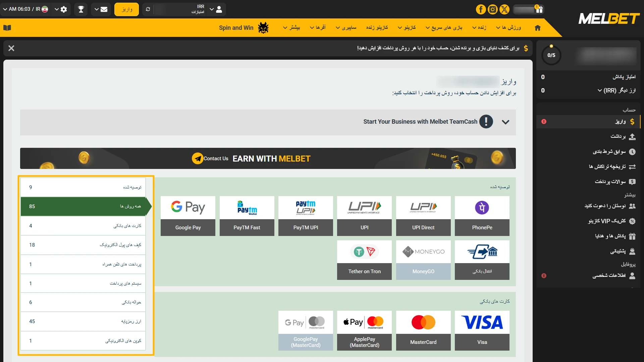
Task: Select MoneyGO payment method
Action: click(x=423, y=260)
